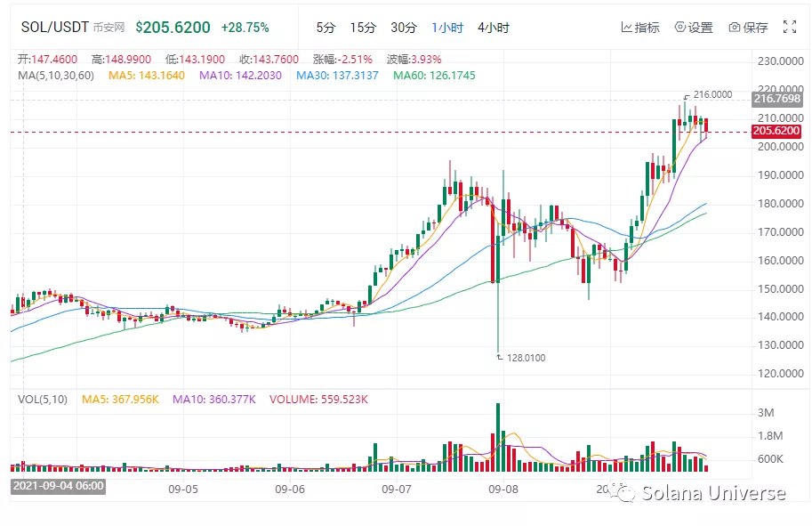Click the 高:148.9900 high value

(121, 60)
